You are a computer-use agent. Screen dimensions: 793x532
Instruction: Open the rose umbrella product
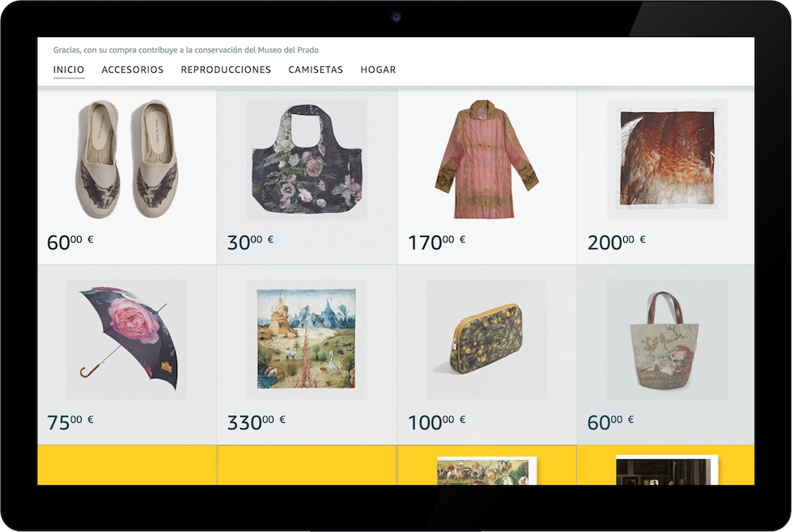coord(127,339)
